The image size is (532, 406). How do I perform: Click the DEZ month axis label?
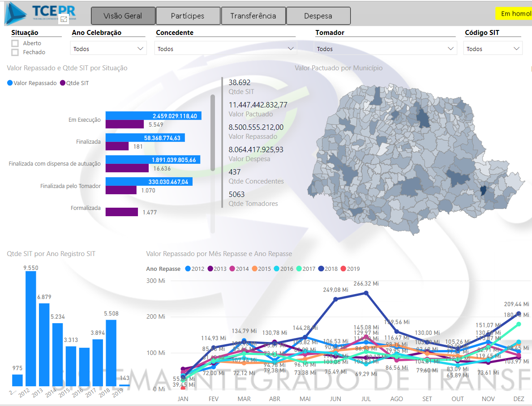(519, 399)
